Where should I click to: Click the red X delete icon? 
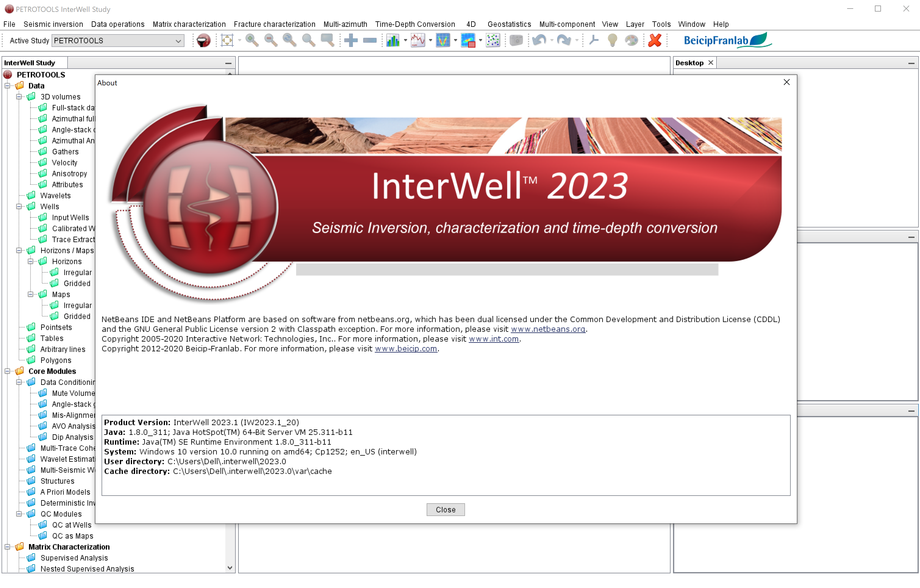(655, 41)
